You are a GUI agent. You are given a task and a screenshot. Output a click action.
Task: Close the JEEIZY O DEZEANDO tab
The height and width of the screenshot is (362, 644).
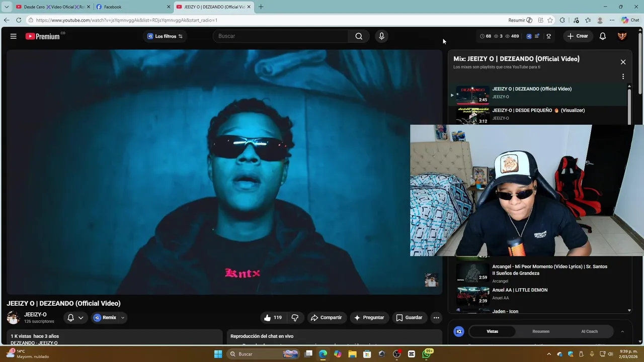249,7
